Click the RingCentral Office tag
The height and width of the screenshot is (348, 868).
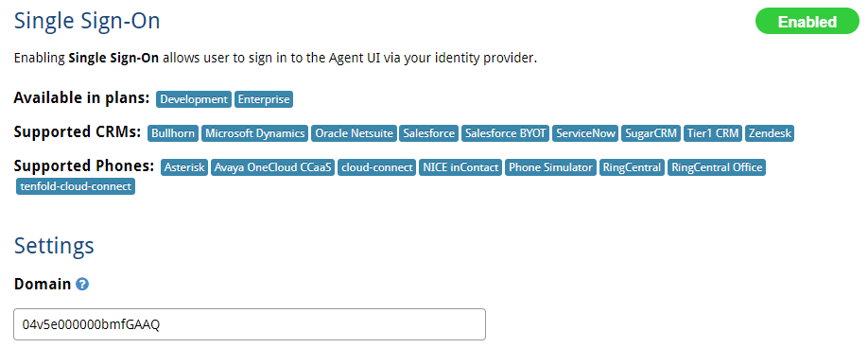point(717,167)
